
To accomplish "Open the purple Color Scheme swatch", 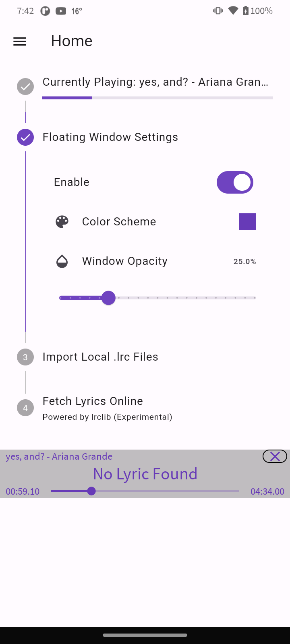I will coord(248,222).
